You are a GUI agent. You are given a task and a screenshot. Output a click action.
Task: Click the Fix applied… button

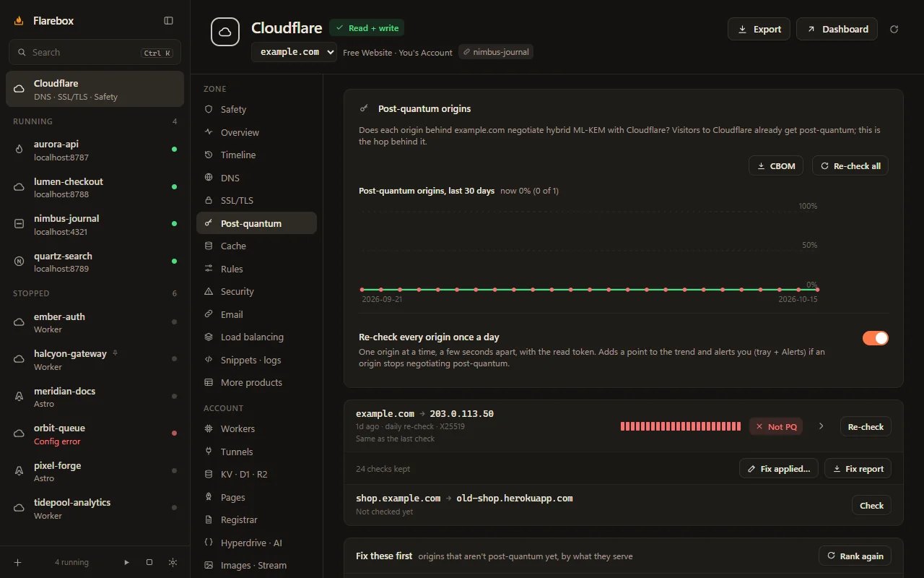(x=778, y=468)
